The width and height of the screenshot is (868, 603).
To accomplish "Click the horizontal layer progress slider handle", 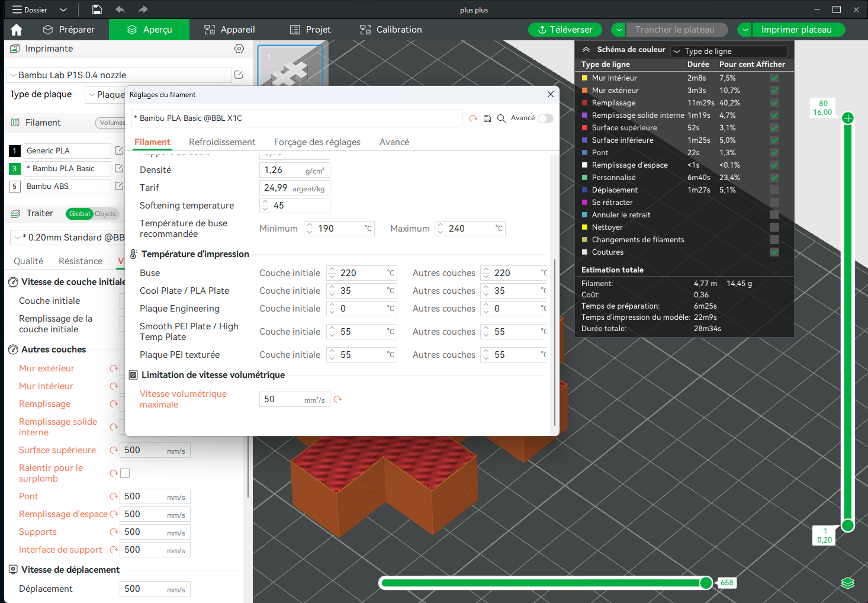I will coord(706,583).
